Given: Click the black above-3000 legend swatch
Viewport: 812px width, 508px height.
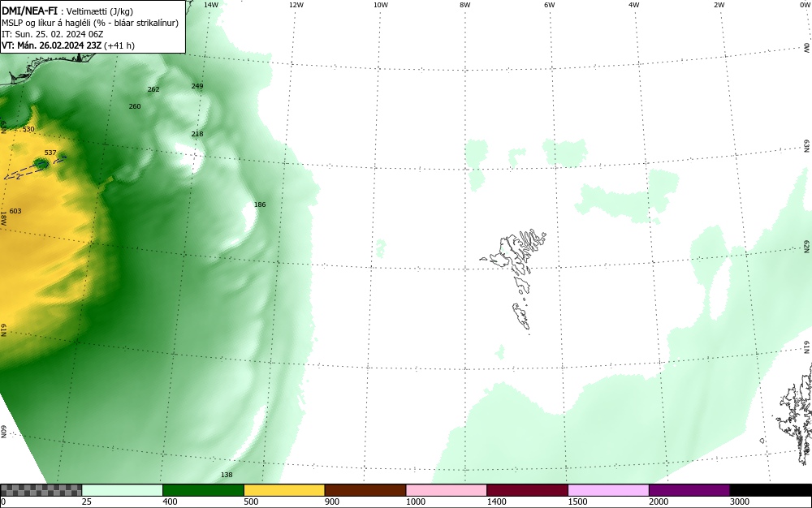Looking at the screenshot, I should (771, 490).
